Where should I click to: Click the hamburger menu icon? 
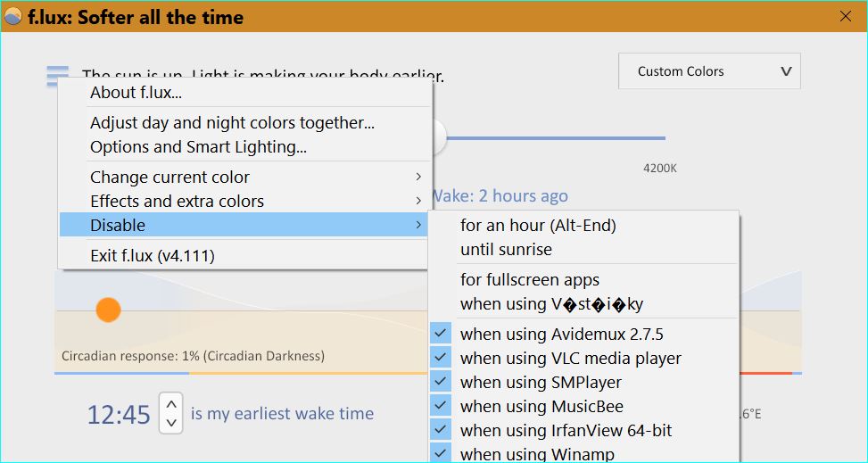tap(57, 77)
